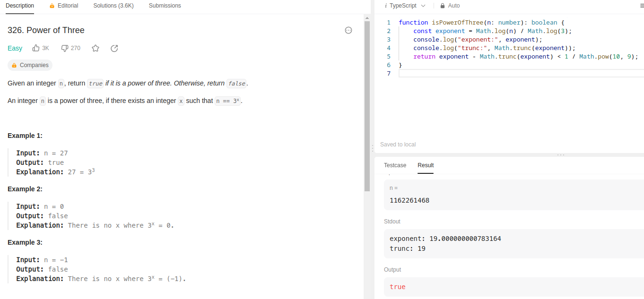
Task: Click the thumbs-up like icon
Action: click(36, 48)
